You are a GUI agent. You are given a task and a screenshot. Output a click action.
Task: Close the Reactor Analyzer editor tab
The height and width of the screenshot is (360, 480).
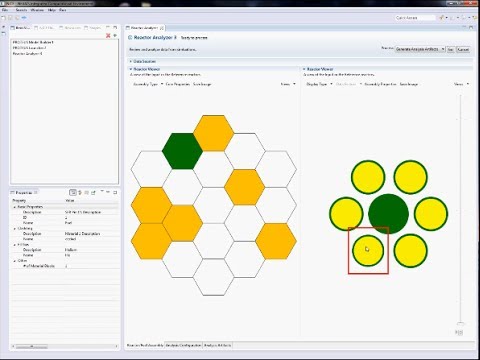point(162,28)
